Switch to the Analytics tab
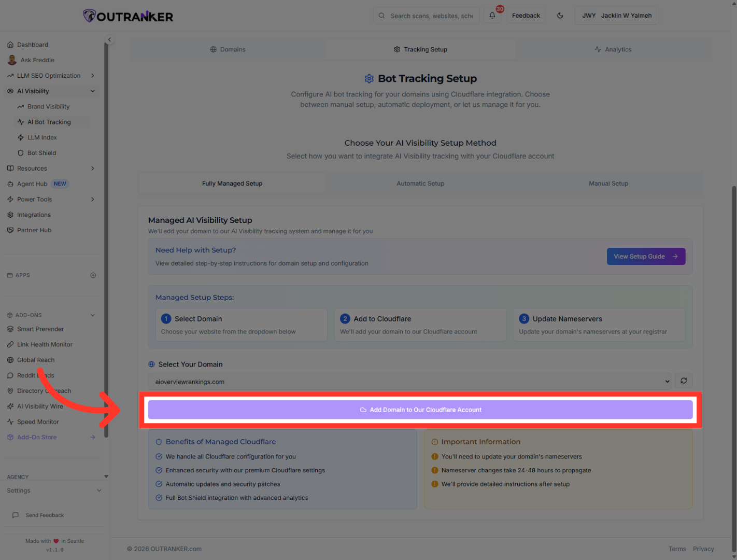 (x=613, y=49)
